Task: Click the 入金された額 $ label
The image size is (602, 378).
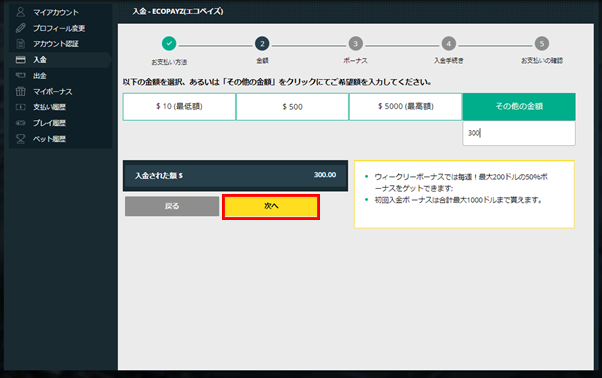Action: coord(159,176)
